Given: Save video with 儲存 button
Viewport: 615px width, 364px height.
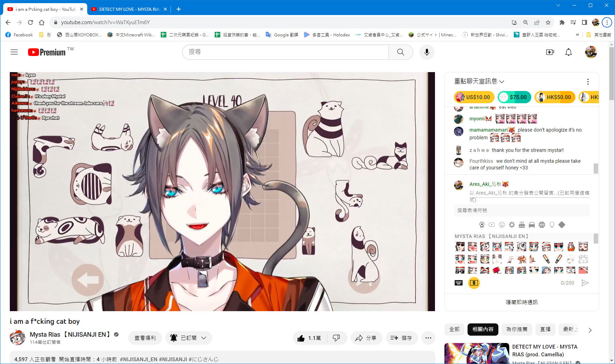Looking at the screenshot, I should [x=401, y=338].
